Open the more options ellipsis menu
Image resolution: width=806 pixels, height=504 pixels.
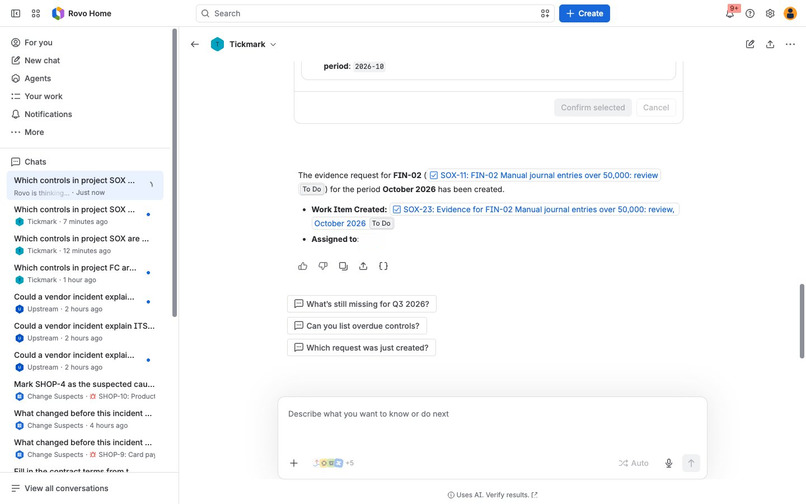click(x=790, y=44)
